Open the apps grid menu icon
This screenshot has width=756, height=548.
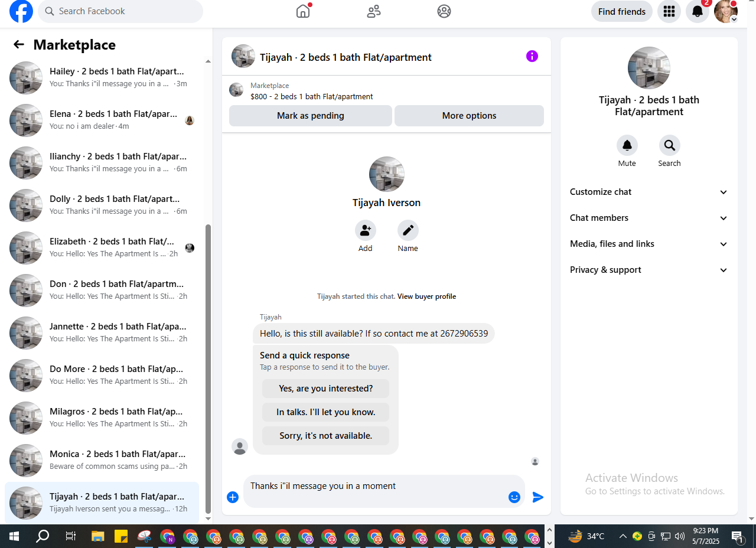click(669, 11)
